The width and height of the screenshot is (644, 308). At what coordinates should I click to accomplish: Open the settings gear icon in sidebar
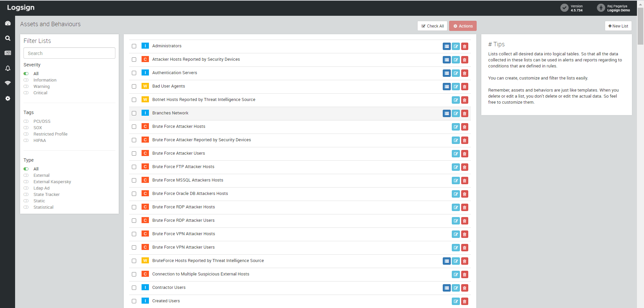click(8, 98)
